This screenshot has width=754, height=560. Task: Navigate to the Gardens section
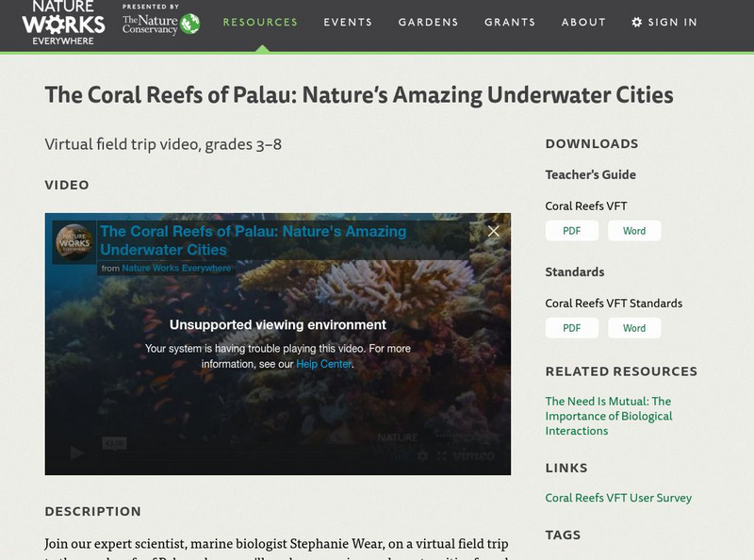(x=428, y=22)
